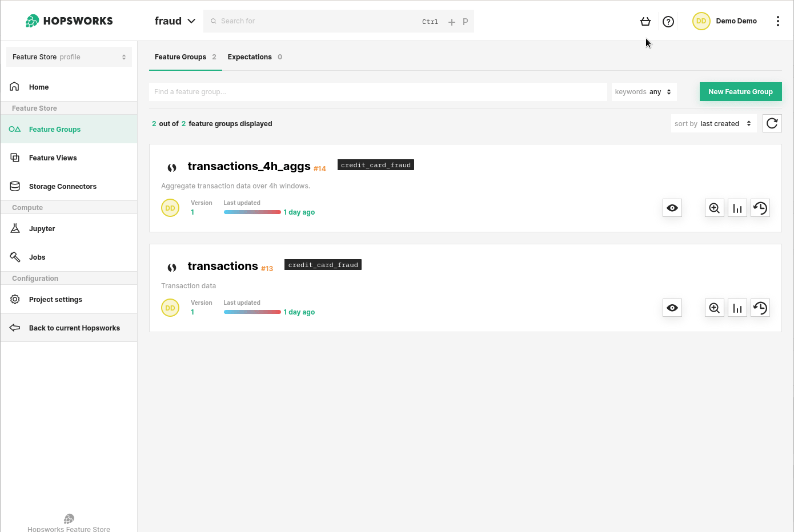The height and width of the screenshot is (532, 794).
Task: Toggle preview eye on transactions_4h_aggs
Action: [672, 208]
